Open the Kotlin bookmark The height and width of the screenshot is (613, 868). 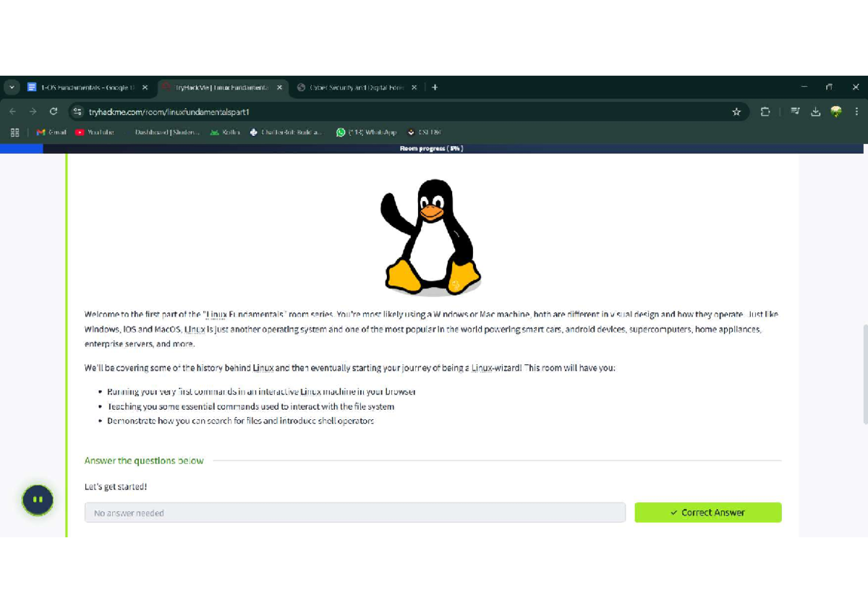coord(226,132)
